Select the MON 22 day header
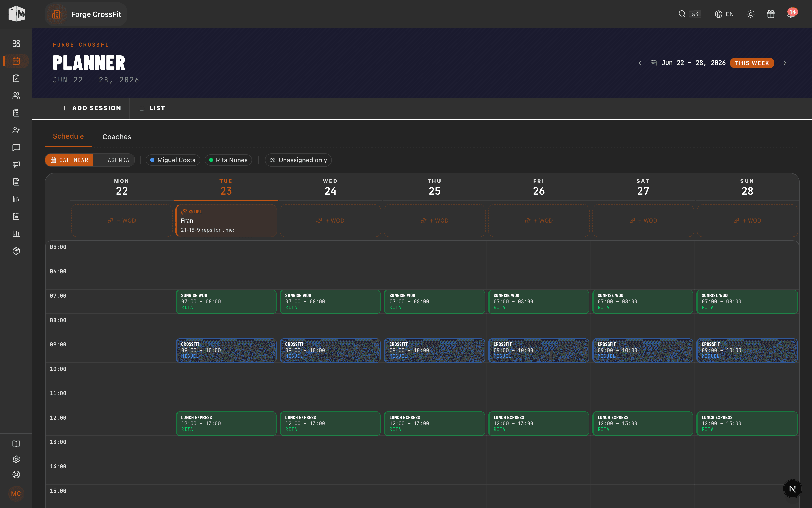This screenshot has width=812, height=508. 122,187
